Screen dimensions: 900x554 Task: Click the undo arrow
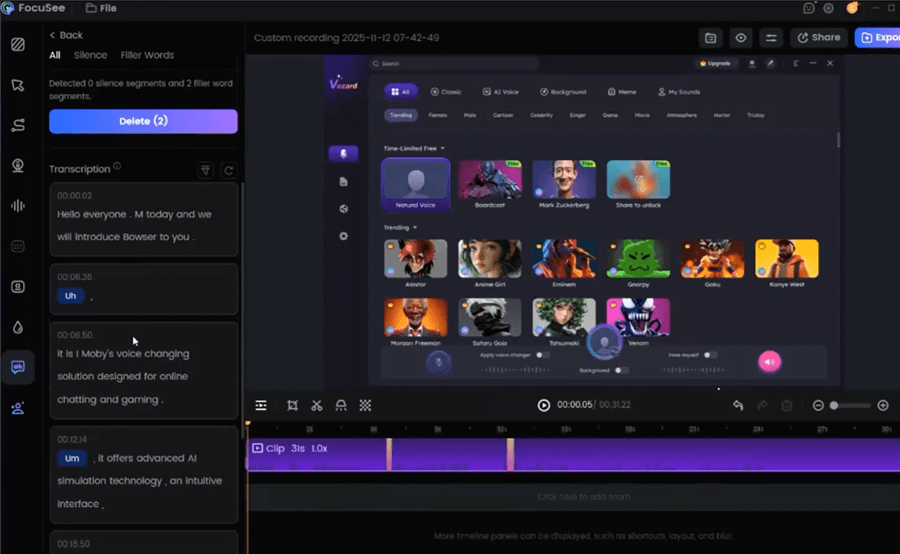[738, 405]
